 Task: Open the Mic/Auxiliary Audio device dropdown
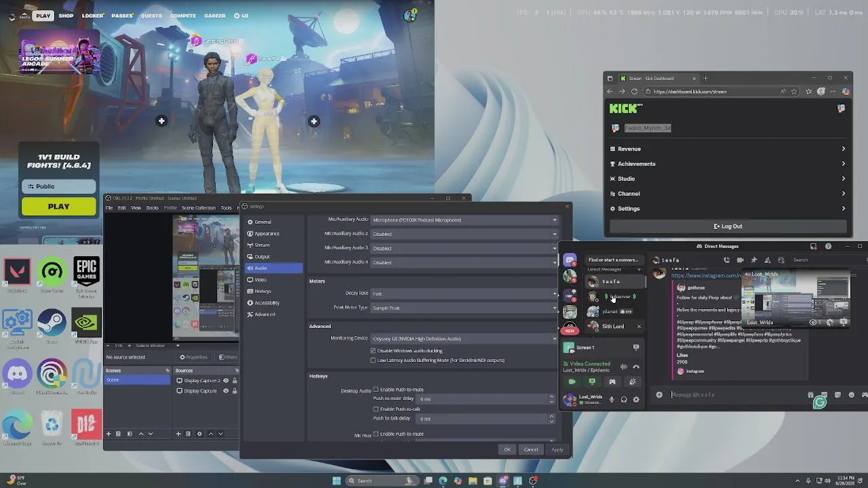pyautogui.click(x=465, y=220)
